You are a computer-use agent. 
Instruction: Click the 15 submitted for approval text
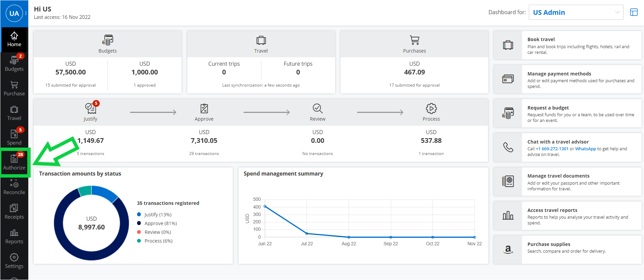[71, 85]
